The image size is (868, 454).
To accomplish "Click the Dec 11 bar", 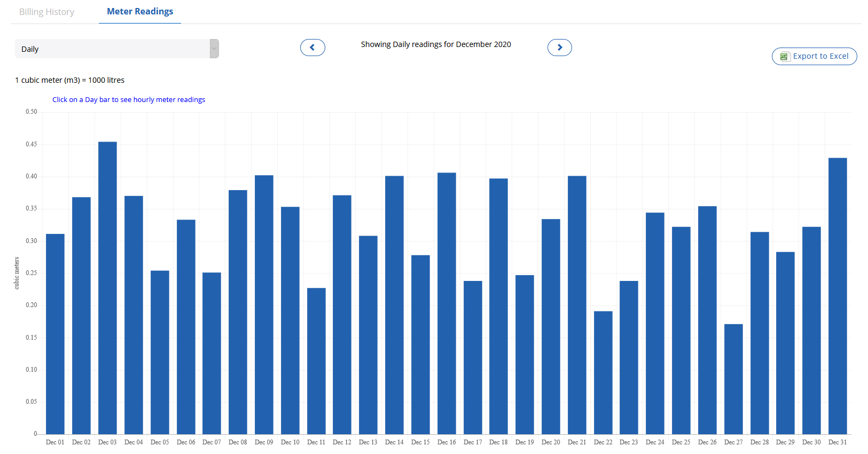I will point(316,361).
